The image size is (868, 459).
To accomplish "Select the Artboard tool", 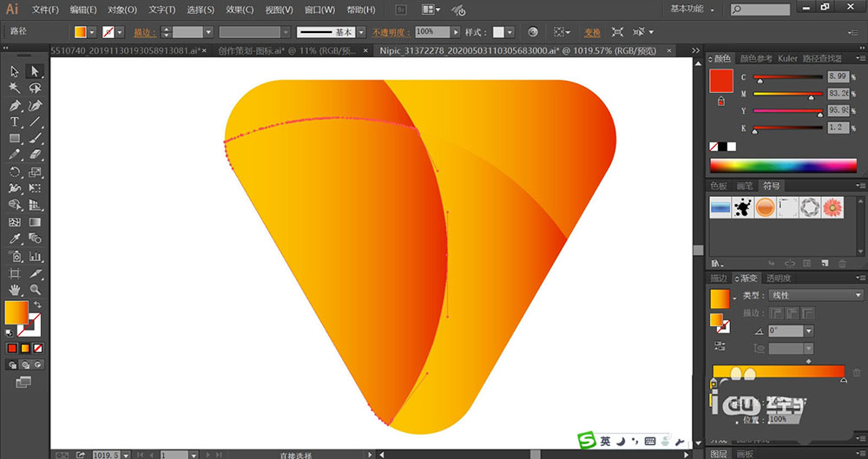I will pyautogui.click(x=15, y=273).
